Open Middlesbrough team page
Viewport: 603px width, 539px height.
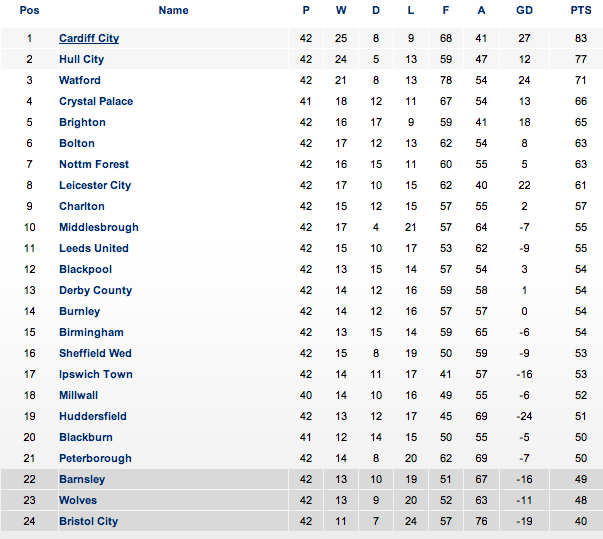pyautogui.click(x=99, y=227)
